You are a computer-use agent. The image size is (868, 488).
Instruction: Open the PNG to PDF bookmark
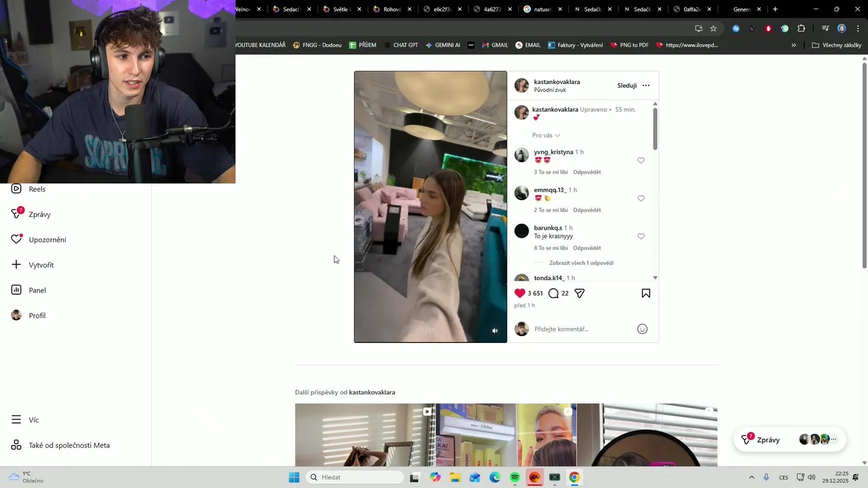point(629,45)
